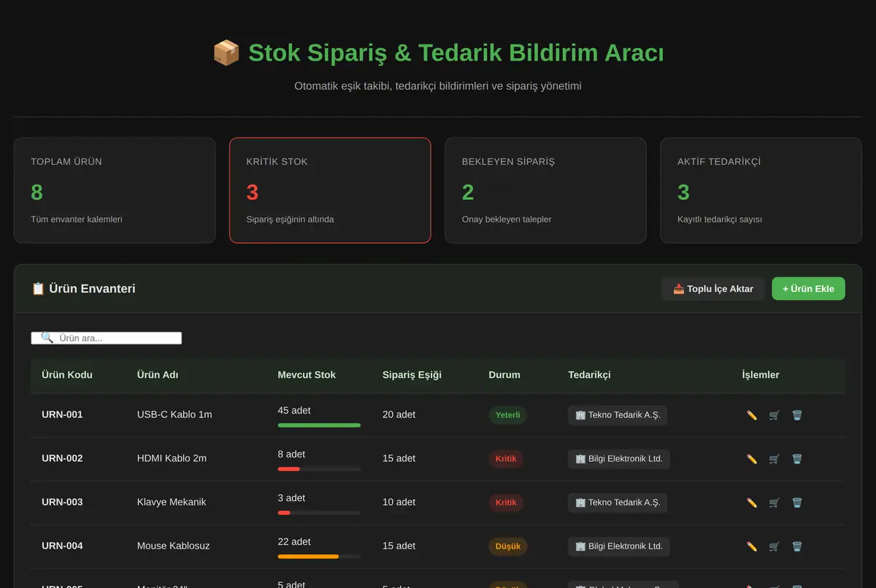Open Bilgi Elektronik Ltd. supplier in URN-002 row
Screen dimensions: 876x588
[619, 459]
